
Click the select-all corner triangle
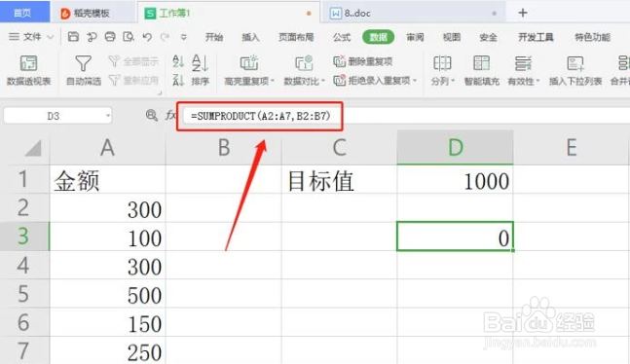click(33, 148)
